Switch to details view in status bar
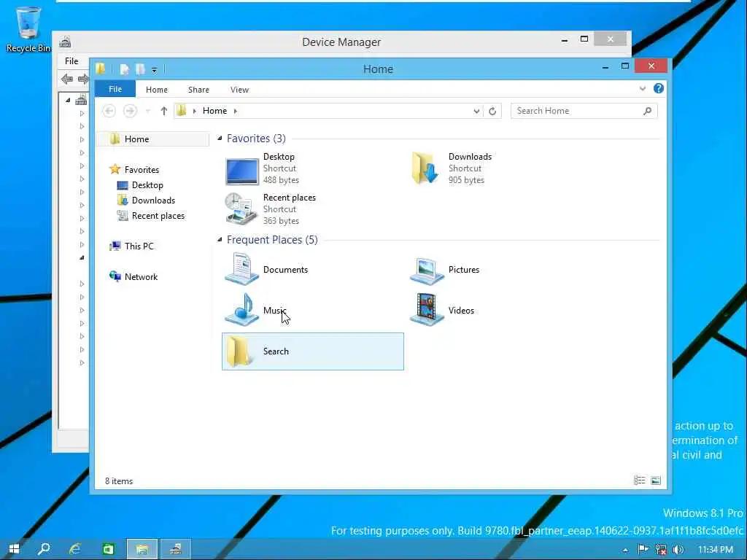Image resolution: width=747 pixels, height=560 pixels. click(x=639, y=481)
